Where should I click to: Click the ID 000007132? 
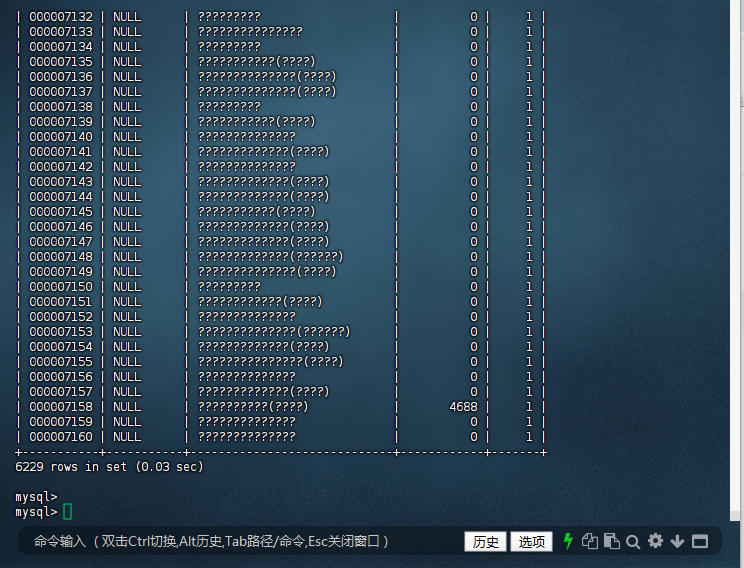pos(61,17)
